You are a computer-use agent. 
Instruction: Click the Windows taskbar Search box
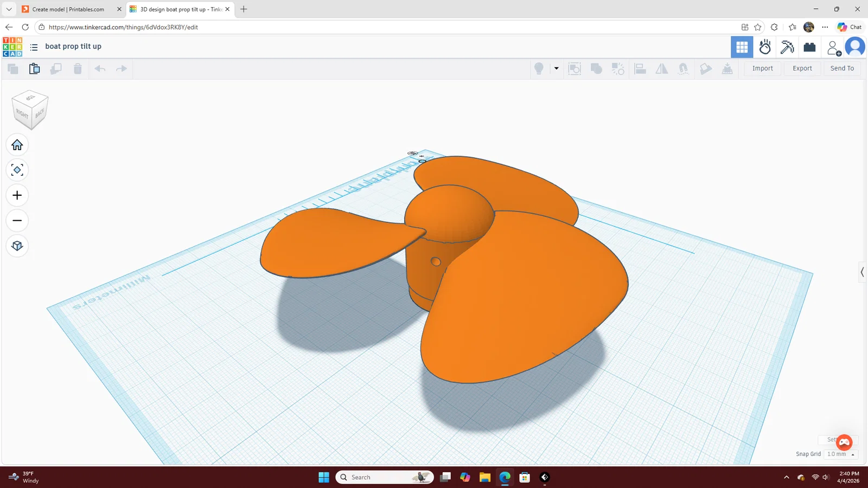pos(385,477)
